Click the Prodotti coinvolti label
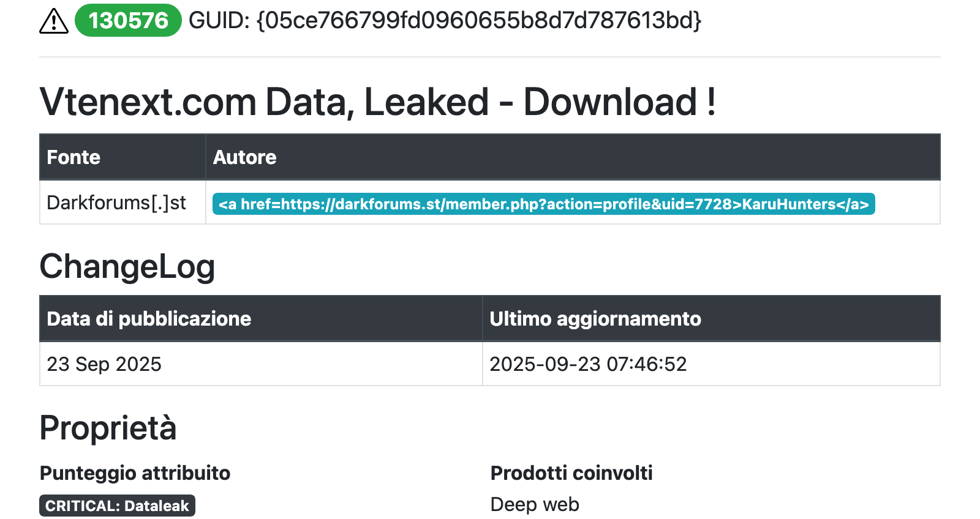 click(571, 473)
